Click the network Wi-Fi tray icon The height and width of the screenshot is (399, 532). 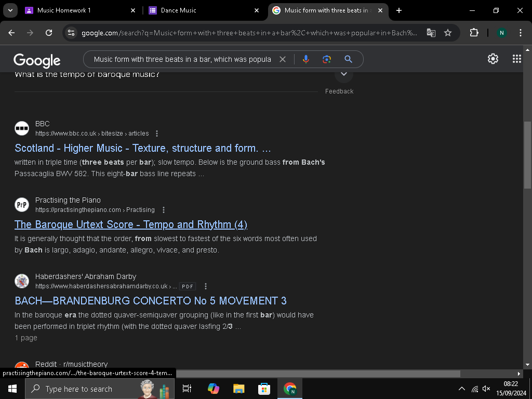475,389
